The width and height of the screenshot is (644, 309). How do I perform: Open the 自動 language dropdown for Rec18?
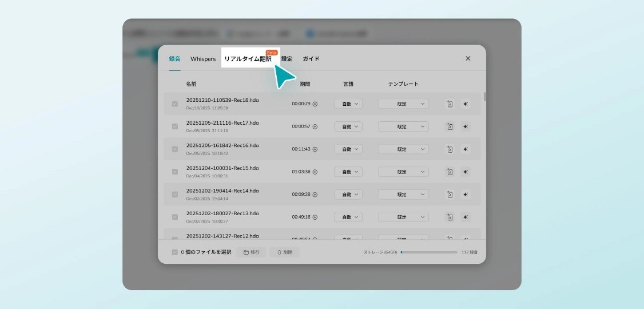click(348, 104)
